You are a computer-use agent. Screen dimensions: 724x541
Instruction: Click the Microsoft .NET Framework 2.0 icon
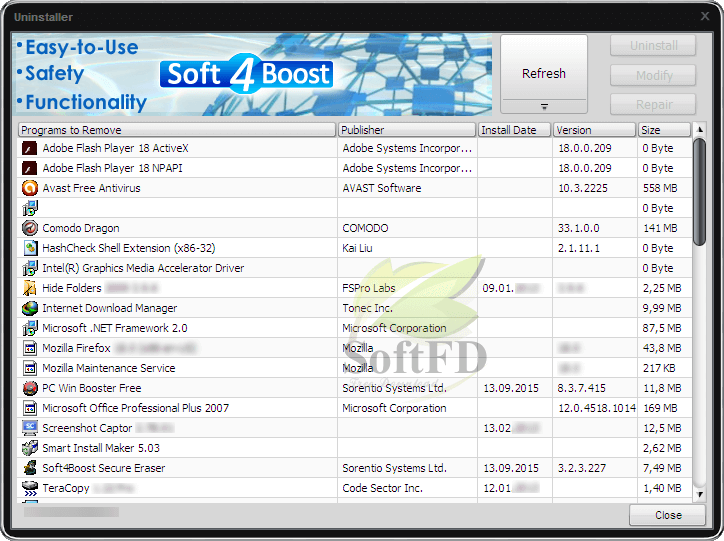click(30, 328)
